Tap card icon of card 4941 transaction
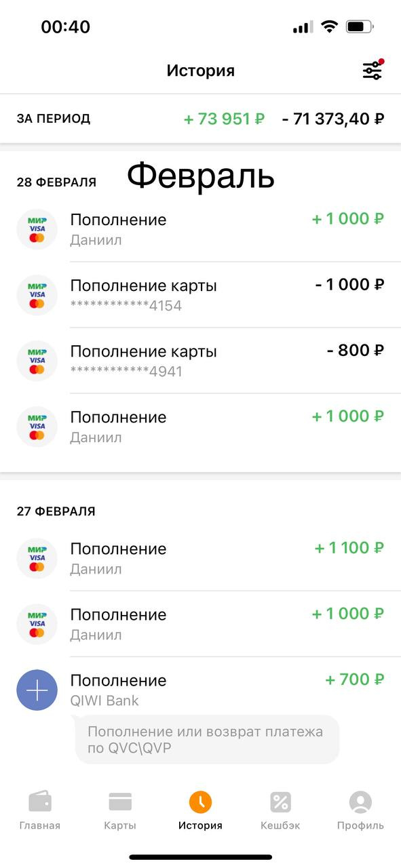This screenshot has height=868, width=401. pyautogui.click(x=37, y=361)
